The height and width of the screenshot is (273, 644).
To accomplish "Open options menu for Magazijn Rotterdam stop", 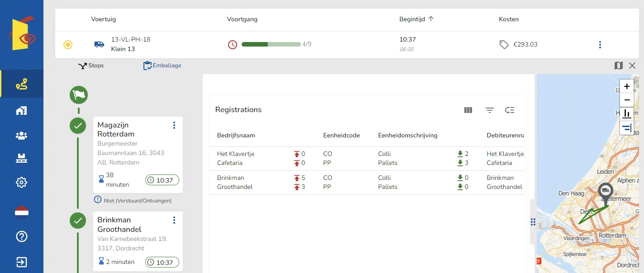I will pos(174,125).
